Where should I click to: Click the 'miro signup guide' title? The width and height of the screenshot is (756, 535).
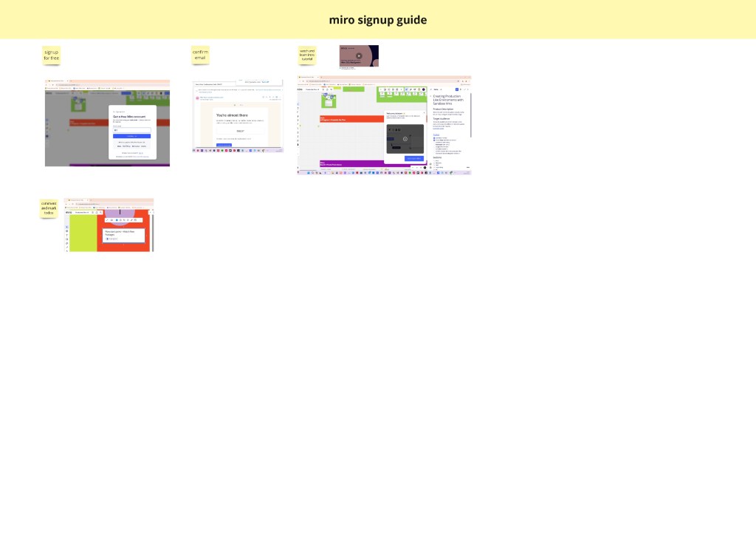(377, 20)
